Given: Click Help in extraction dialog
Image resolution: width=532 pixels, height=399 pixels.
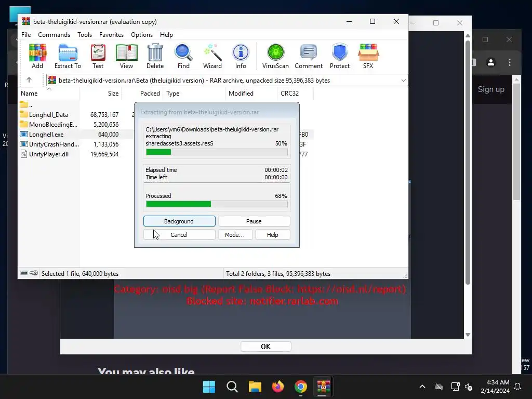Looking at the screenshot, I should [272, 235].
